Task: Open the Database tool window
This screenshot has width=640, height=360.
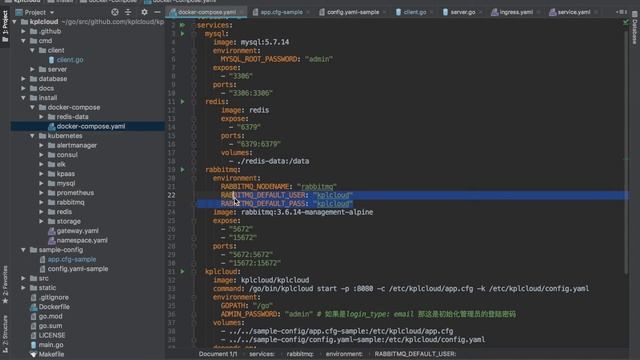Action: pyautogui.click(x=635, y=28)
